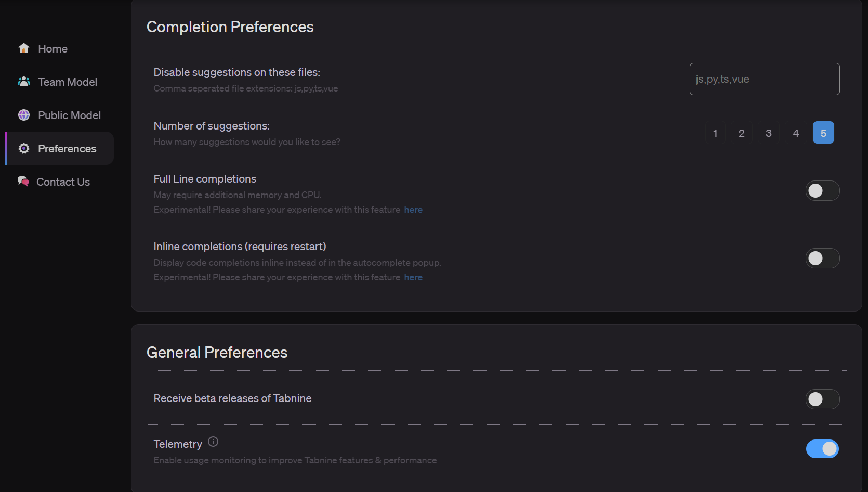Select the Team Model icon
The width and height of the screenshot is (868, 492).
[24, 82]
